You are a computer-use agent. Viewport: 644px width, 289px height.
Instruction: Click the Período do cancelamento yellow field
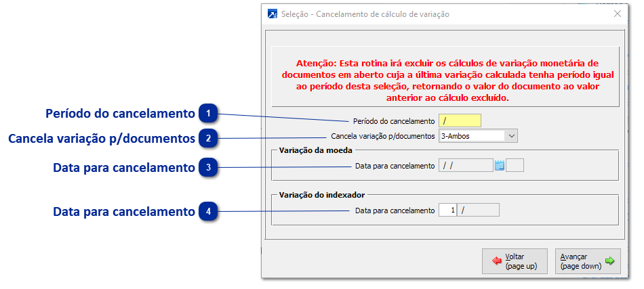(x=460, y=121)
